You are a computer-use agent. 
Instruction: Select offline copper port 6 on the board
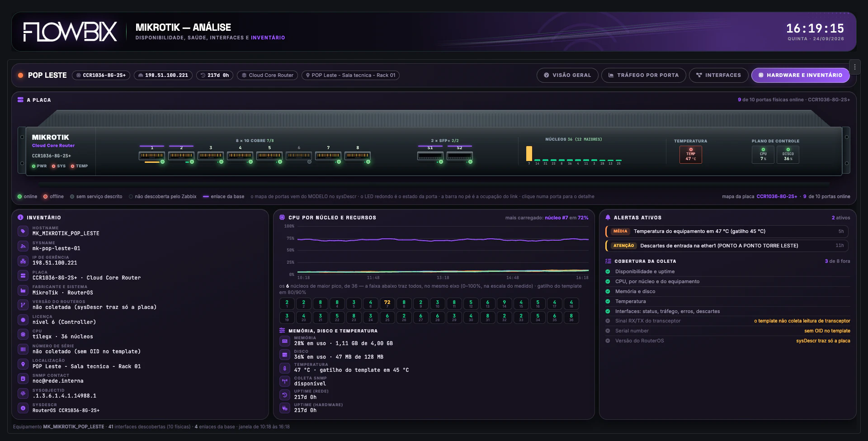(299, 156)
